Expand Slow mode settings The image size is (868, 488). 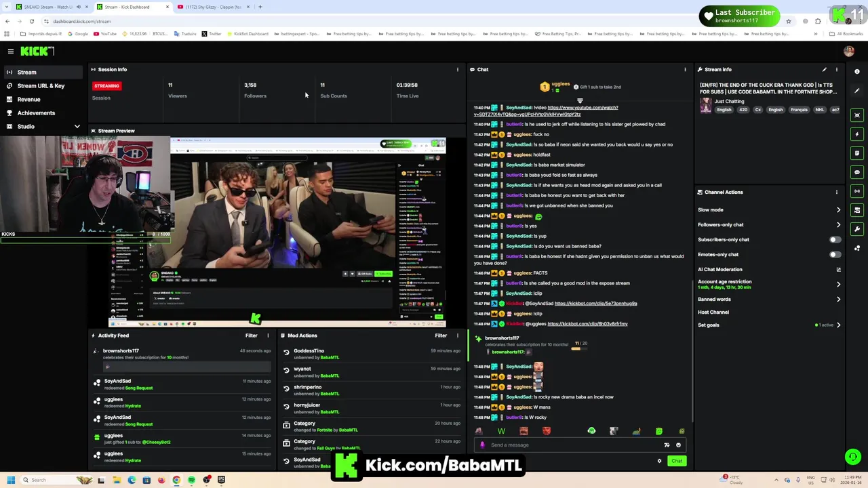click(838, 210)
